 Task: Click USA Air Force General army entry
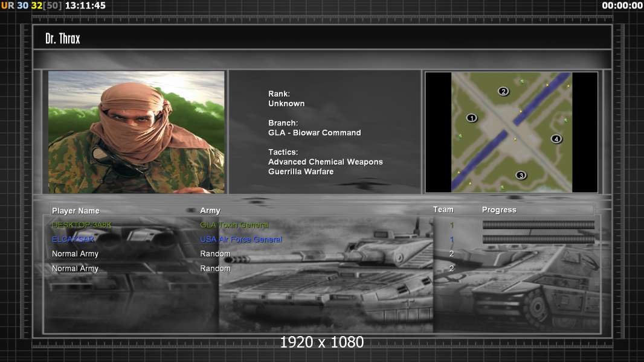[241, 239]
